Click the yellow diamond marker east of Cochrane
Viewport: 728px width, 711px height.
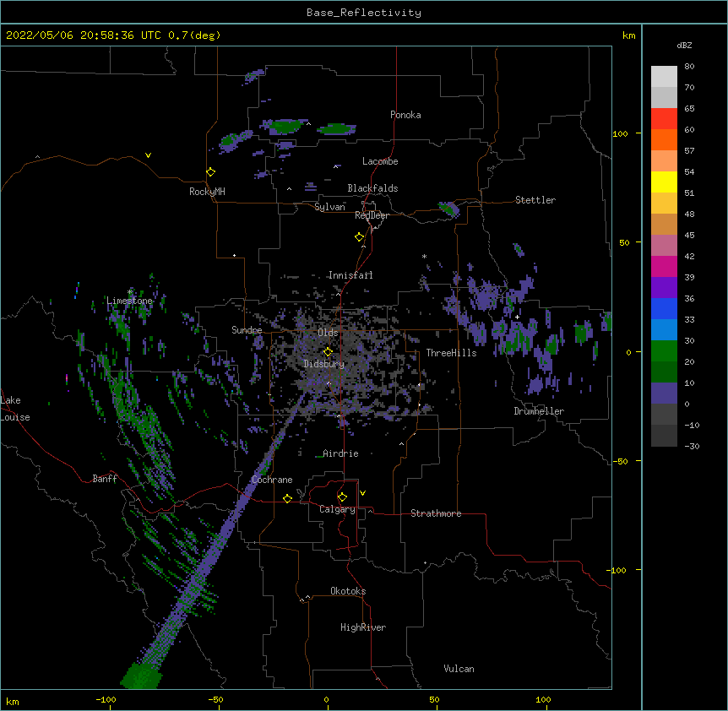pyautogui.click(x=287, y=499)
